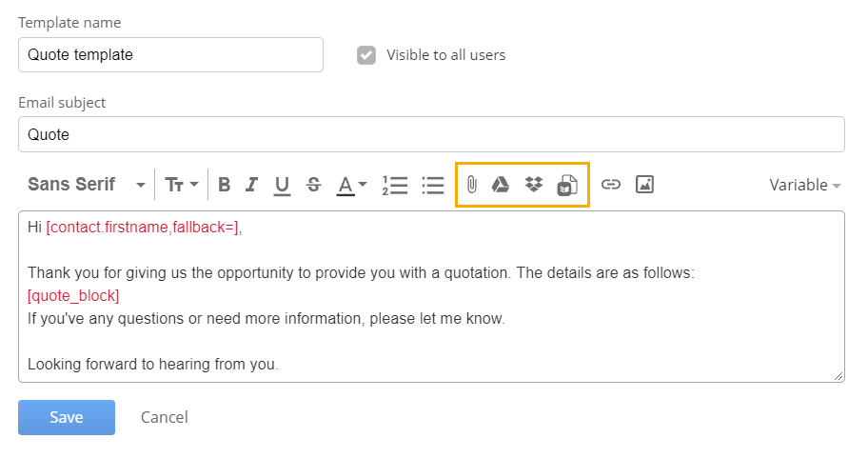The width and height of the screenshot is (868, 458).
Task: Click the Email subject input field
Action: click(x=431, y=134)
